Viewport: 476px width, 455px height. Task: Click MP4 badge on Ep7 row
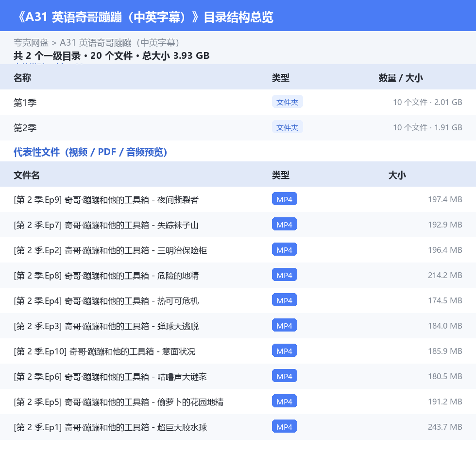click(x=285, y=225)
